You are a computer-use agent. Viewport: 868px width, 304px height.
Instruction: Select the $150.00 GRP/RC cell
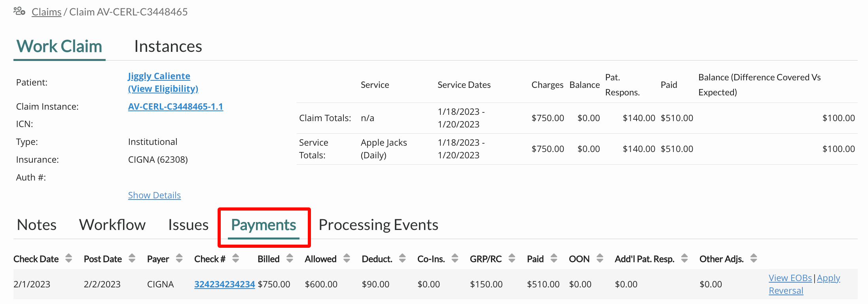[x=486, y=284]
